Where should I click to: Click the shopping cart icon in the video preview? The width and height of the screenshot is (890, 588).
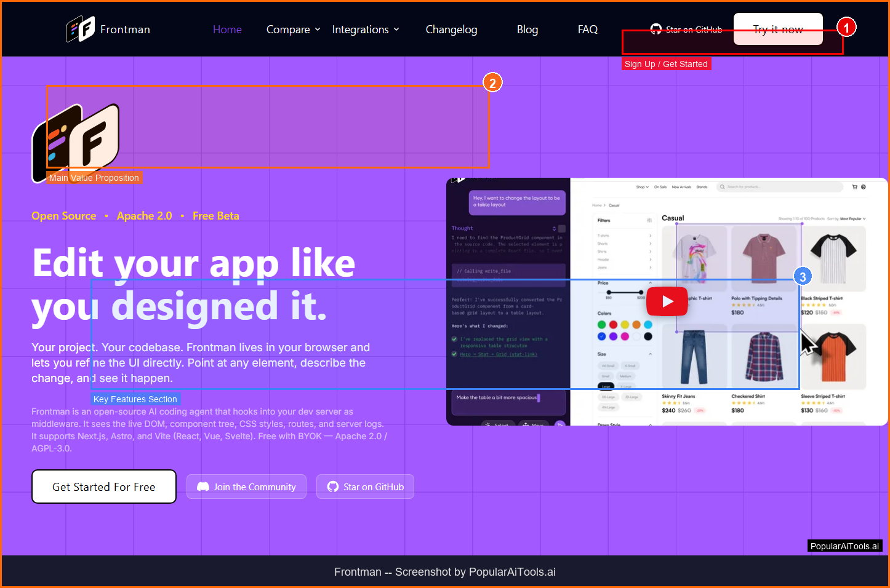854,187
